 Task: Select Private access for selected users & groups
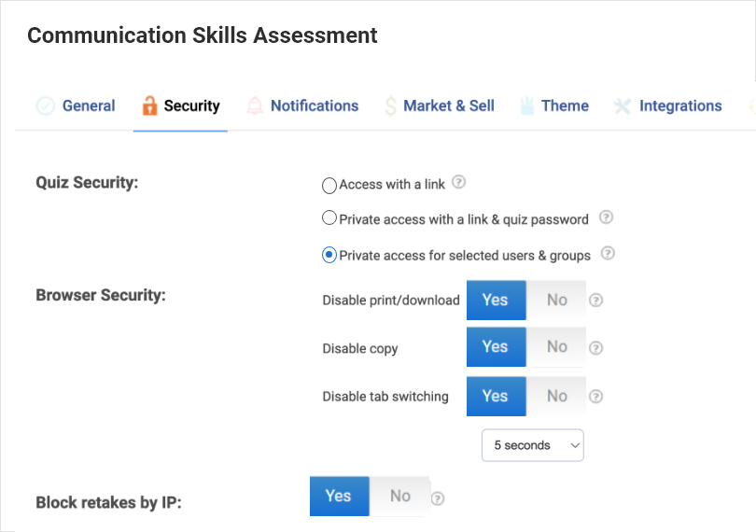tap(329, 255)
